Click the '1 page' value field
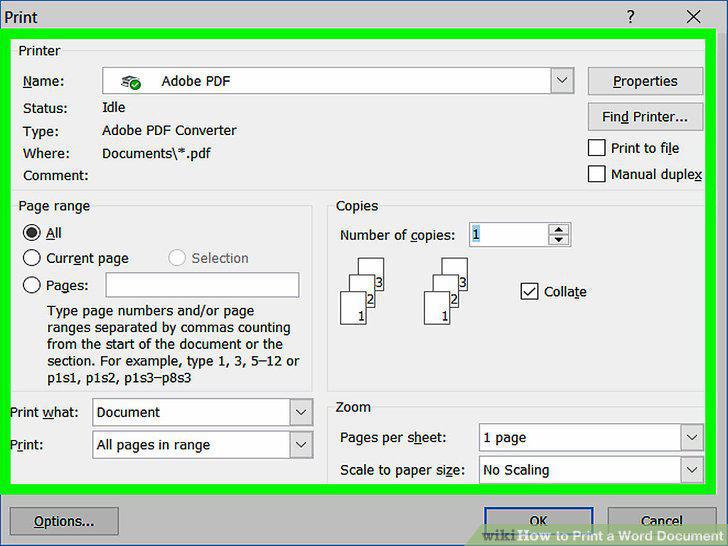The image size is (728, 546). pyautogui.click(x=580, y=437)
